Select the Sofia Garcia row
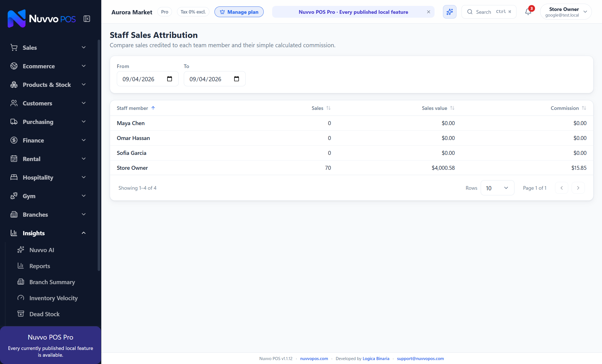Image resolution: width=602 pixels, height=364 pixels. tap(352, 153)
